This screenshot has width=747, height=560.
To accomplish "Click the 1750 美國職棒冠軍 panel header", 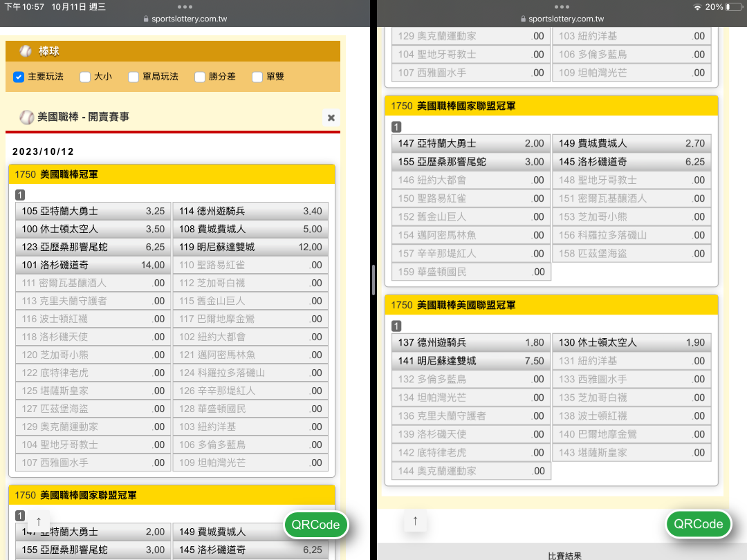I will [172, 174].
